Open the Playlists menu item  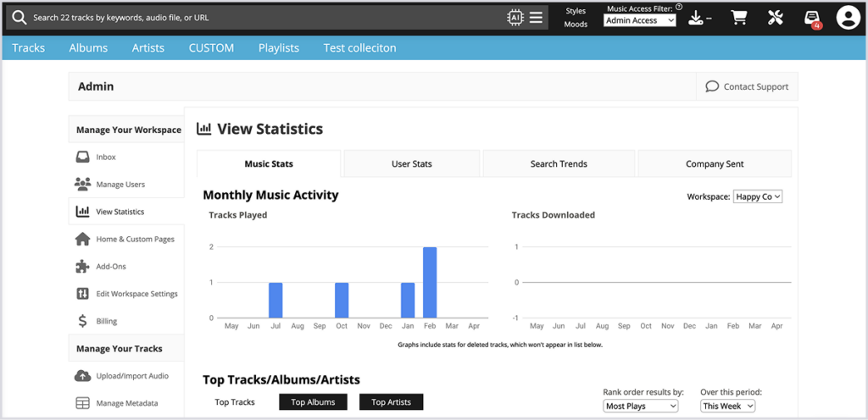click(279, 48)
